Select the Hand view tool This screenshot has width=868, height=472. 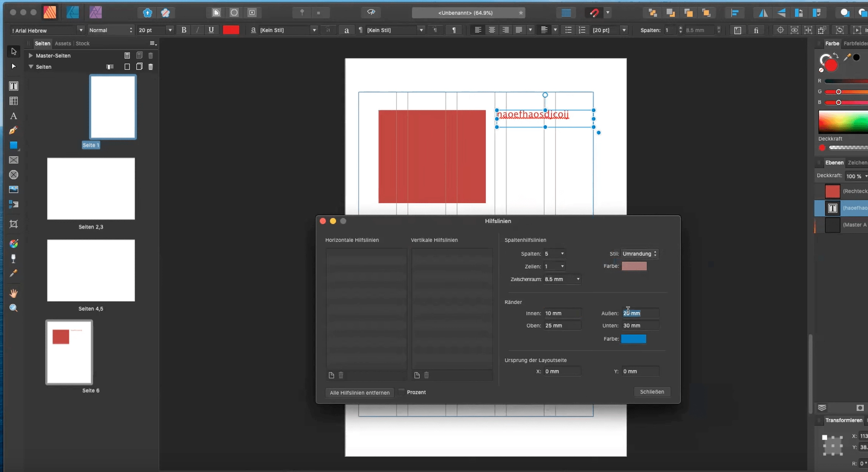pyautogui.click(x=13, y=293)
